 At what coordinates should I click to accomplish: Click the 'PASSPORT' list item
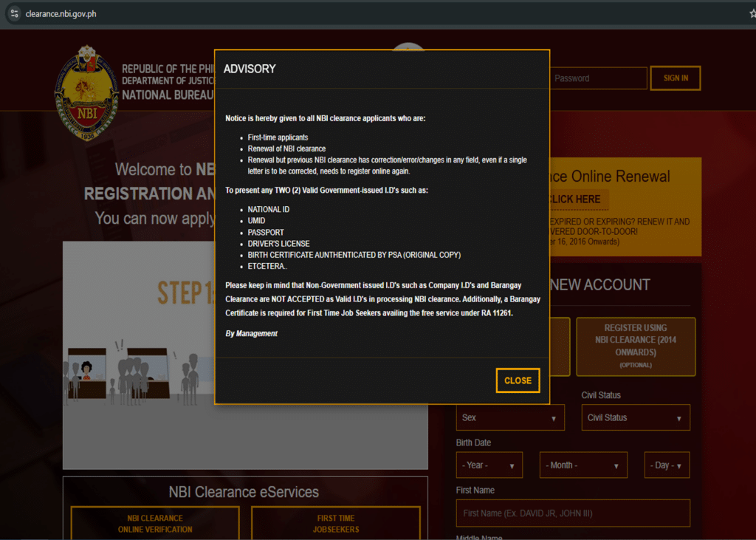(x=266, y=232)
